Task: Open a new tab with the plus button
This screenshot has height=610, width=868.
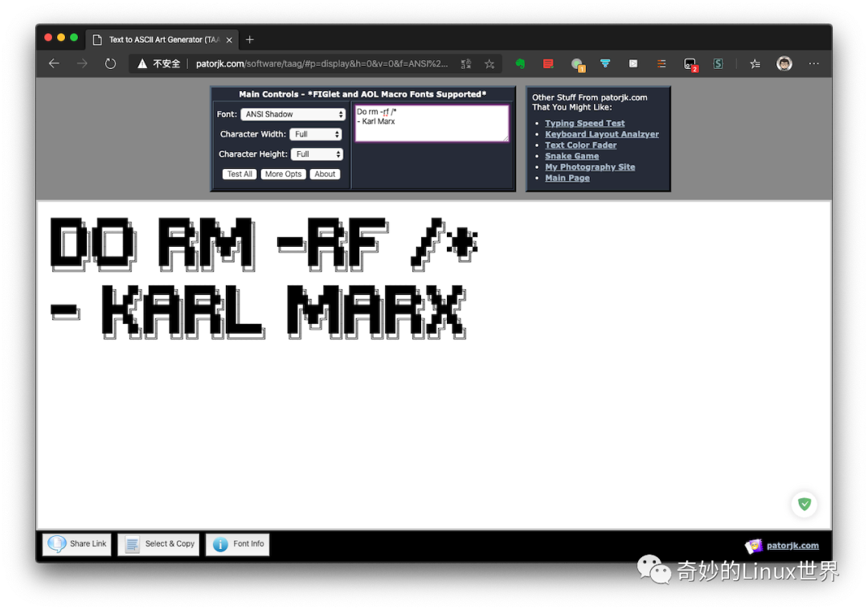Action: (x=250, y=39)
